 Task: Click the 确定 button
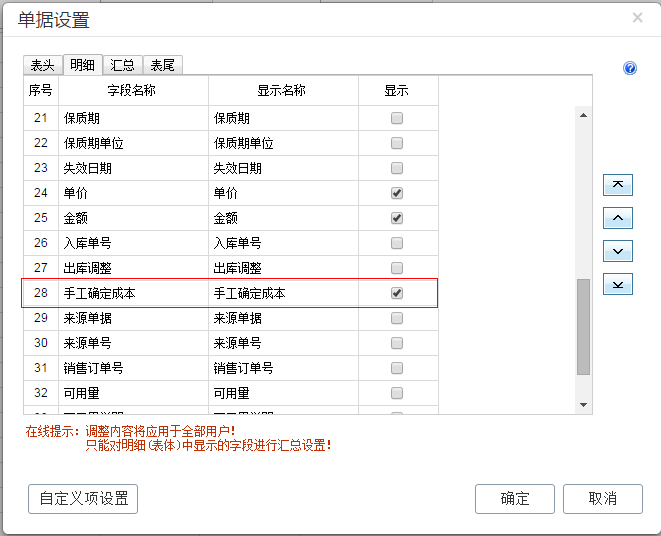(x=514, y=499)
